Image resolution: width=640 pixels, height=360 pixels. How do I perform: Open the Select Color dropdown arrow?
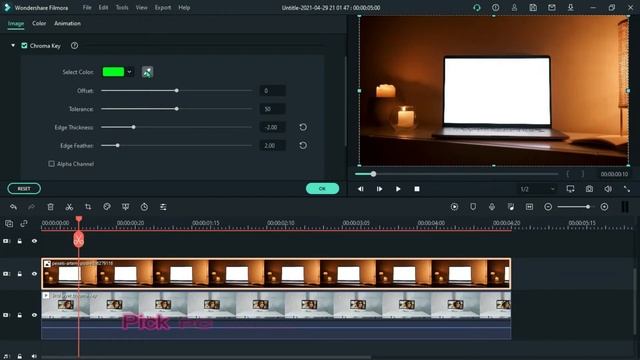tap(129, 72)
